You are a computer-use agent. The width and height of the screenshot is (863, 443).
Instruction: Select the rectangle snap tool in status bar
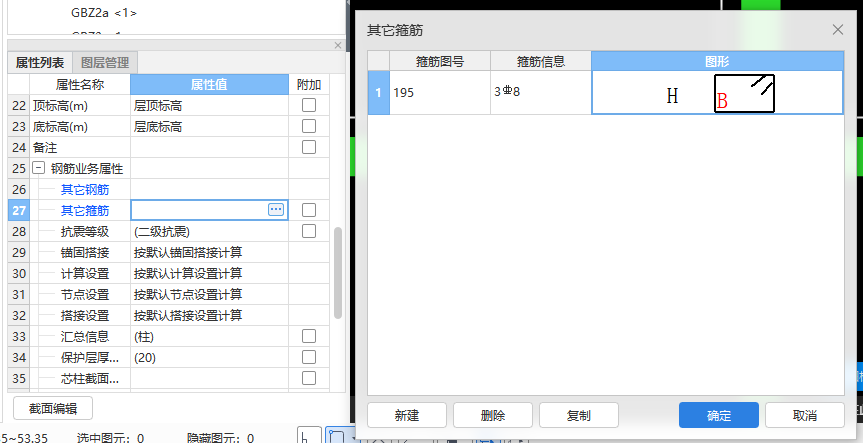(337, 436)
